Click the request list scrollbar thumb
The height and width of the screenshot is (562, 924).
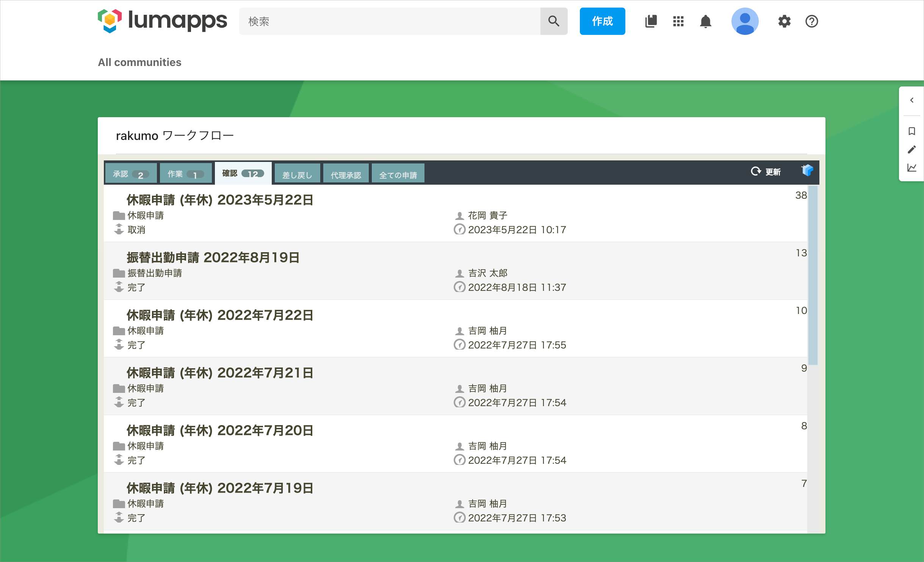(813, 275)
